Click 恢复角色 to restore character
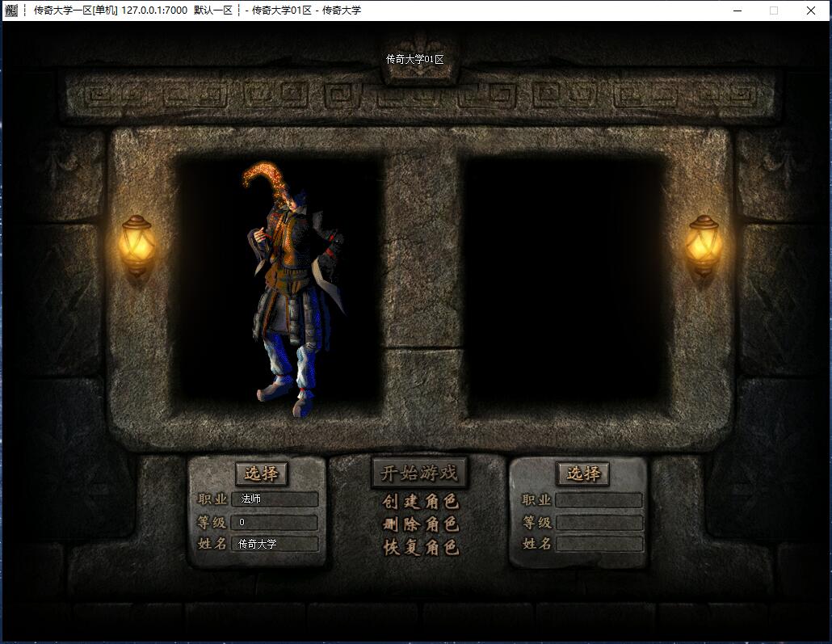832x644 pixels. coord(420,547)
